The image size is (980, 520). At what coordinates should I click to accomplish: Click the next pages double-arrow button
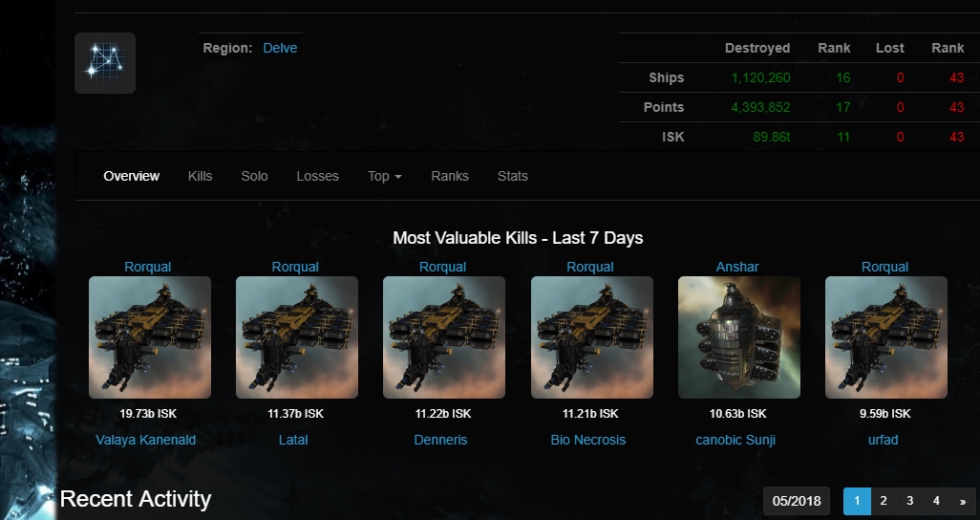[x=962, y=501]
